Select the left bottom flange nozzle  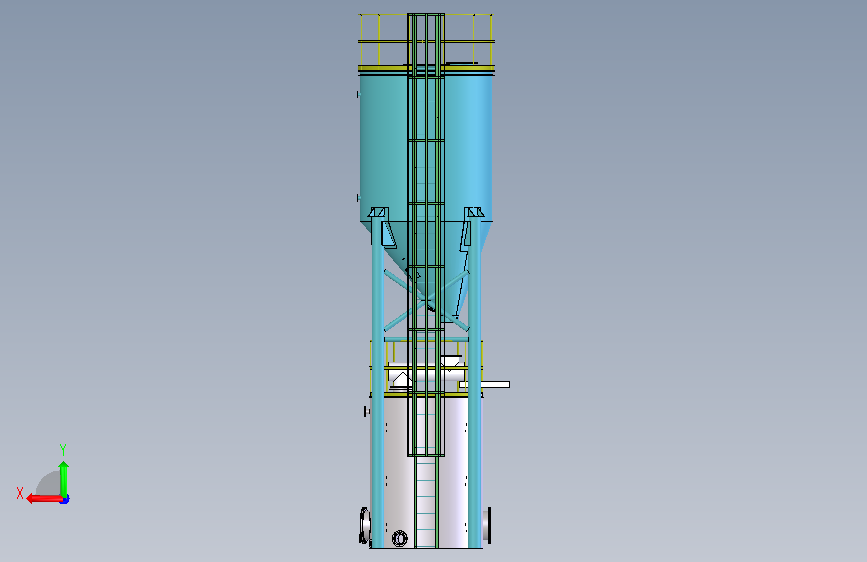coord(365,525)
